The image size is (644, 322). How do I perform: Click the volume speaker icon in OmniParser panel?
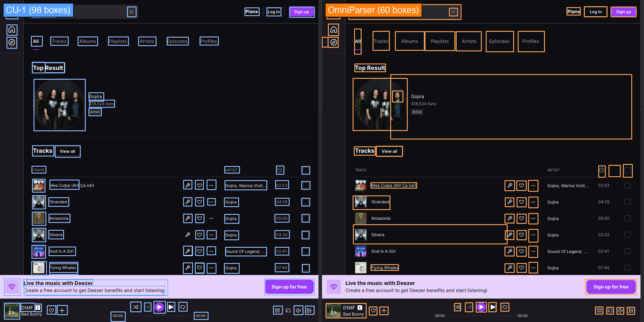pos(620,311)
